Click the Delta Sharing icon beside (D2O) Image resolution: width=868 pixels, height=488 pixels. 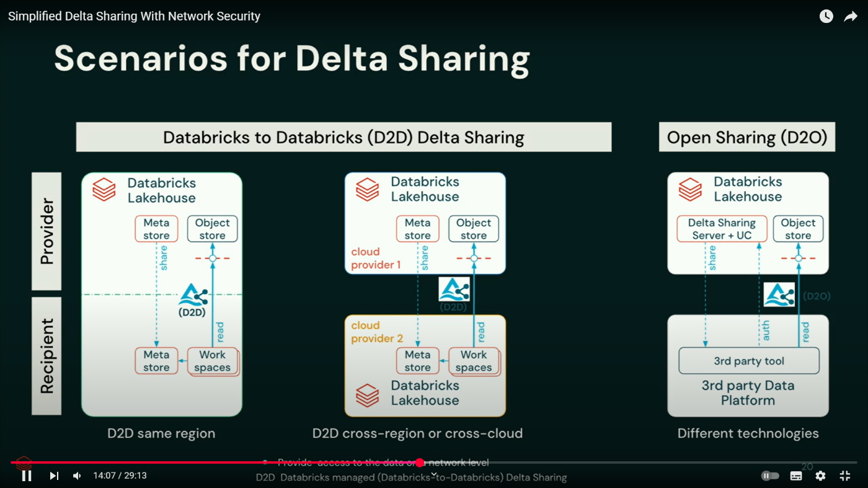click(779, 295)
